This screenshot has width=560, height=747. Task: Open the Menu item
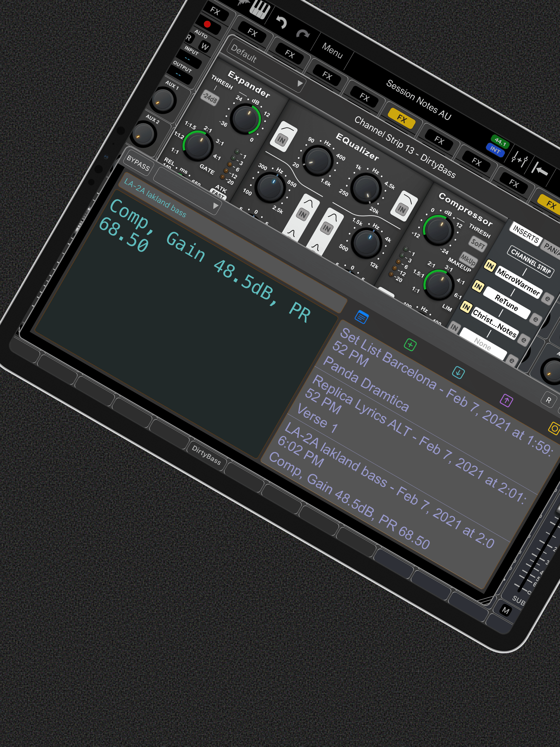tap(332, 51)
